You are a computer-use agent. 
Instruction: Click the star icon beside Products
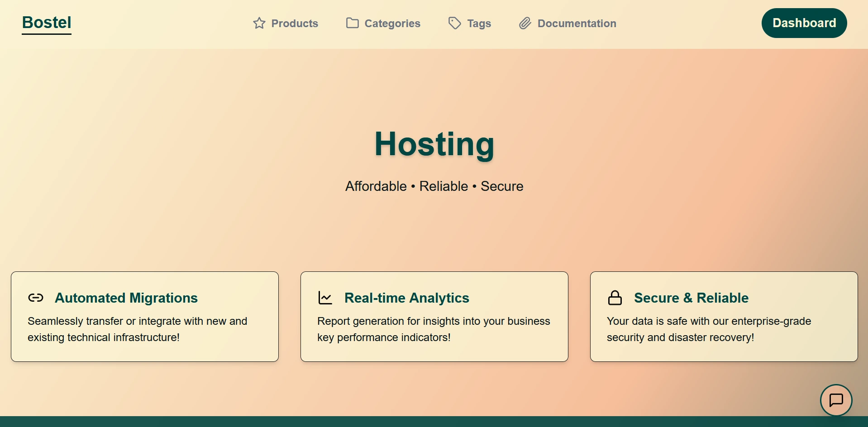[x=259, y=23]
